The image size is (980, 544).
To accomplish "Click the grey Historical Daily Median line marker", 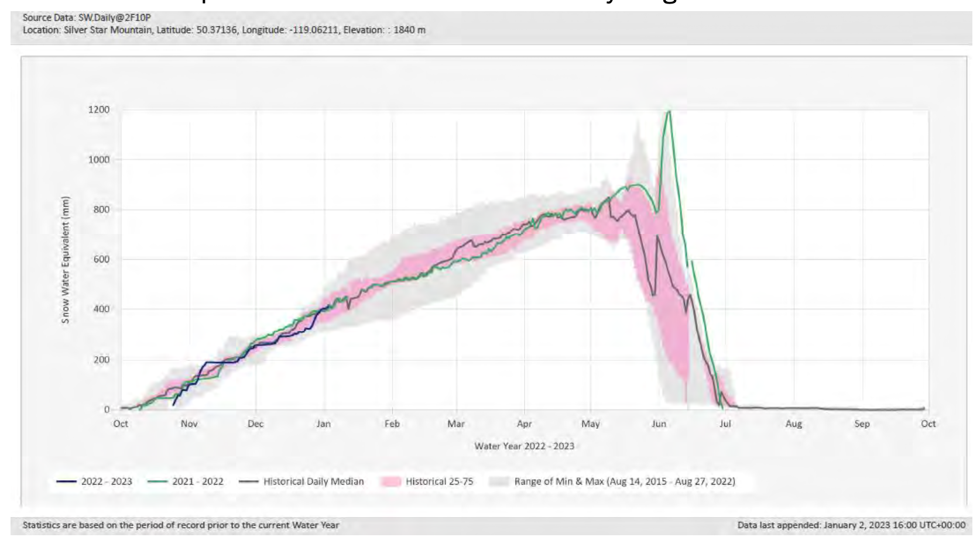I will pos(249,481).
